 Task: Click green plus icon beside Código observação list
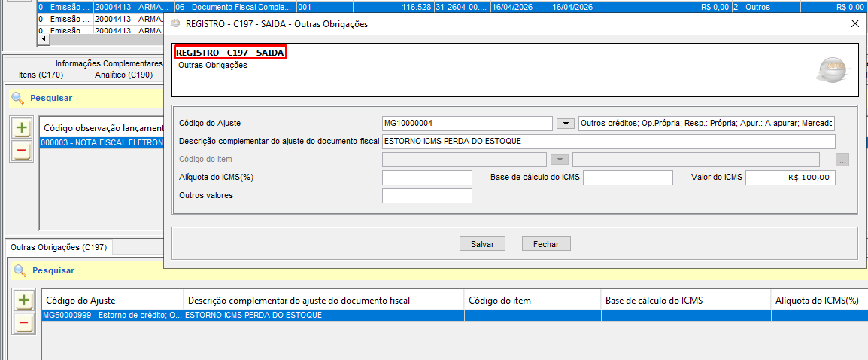(x=21, y=128)
